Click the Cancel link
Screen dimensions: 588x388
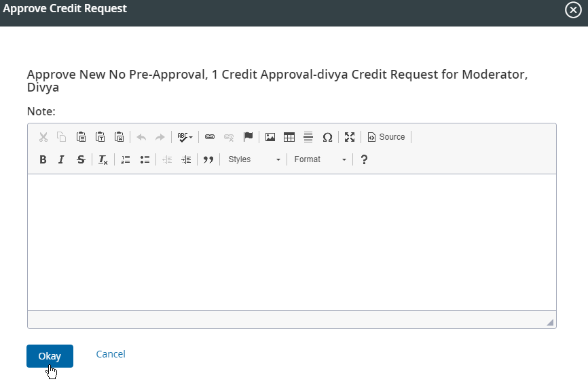point(111,354)
